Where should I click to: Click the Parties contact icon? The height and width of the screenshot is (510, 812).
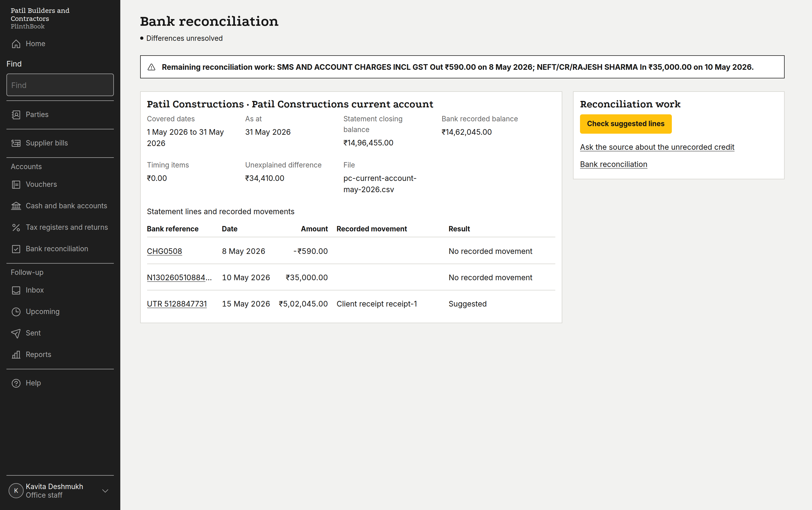pos(16,115)
